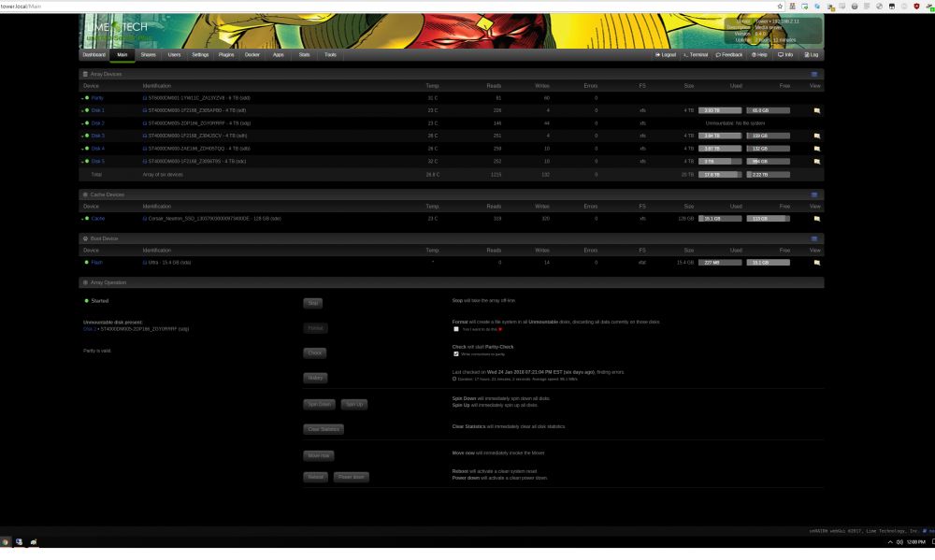Browse Disk 3 contents via folder icon
Screen dimensions: 935x560
click(x=817, y=136)
